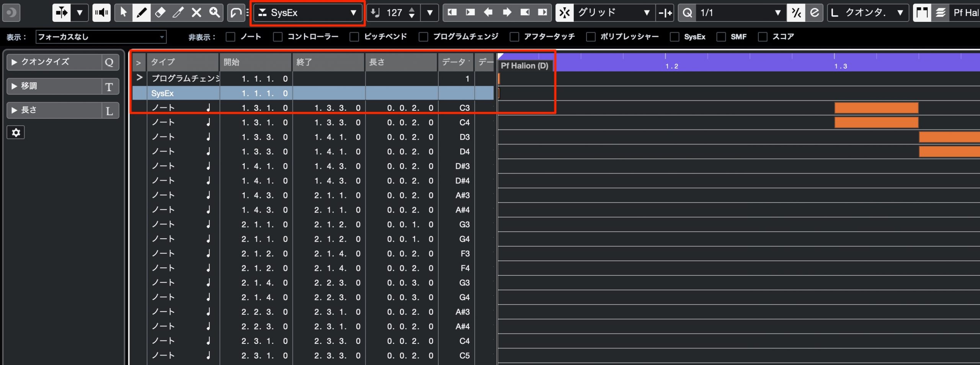
Task: Click Trim Start Right nudge icon
Action: click(470, 13)
